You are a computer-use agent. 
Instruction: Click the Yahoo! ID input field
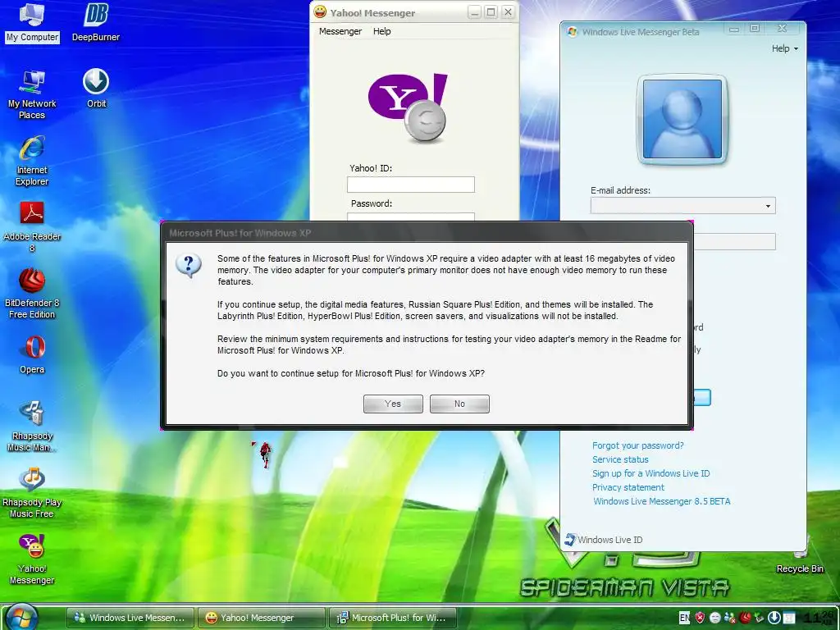click(x=411, y=185)
